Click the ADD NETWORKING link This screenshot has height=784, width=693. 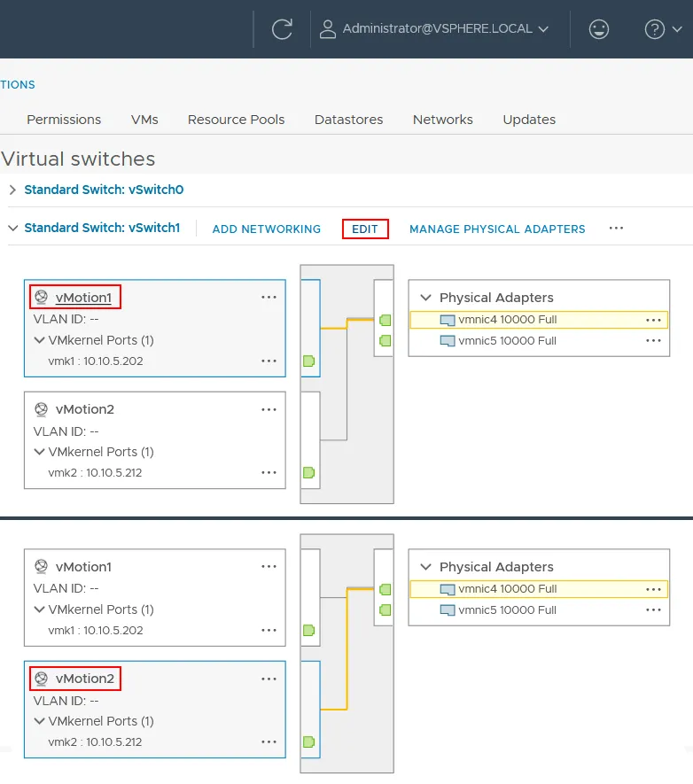(266, 229)
